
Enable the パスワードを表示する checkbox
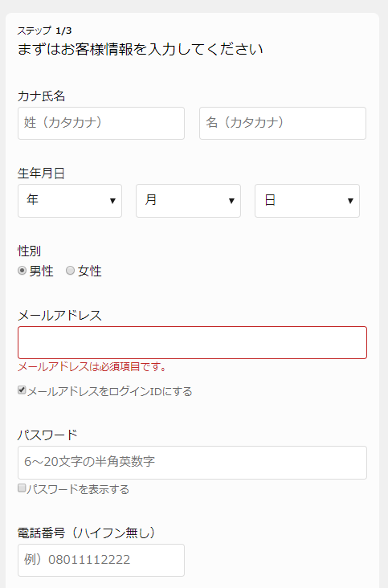point(22,488)
